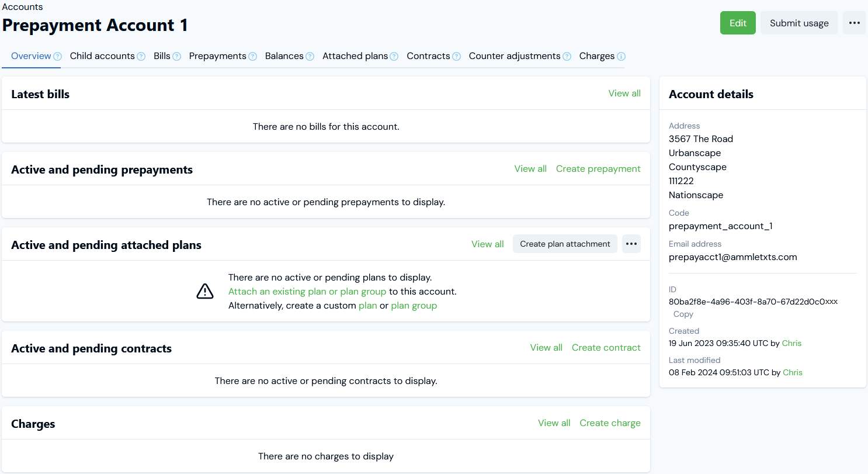The height and width of the screenshot is (474, 868).
Task: Click the help icon beside Prepayments tab
Action: pos(252,57)
